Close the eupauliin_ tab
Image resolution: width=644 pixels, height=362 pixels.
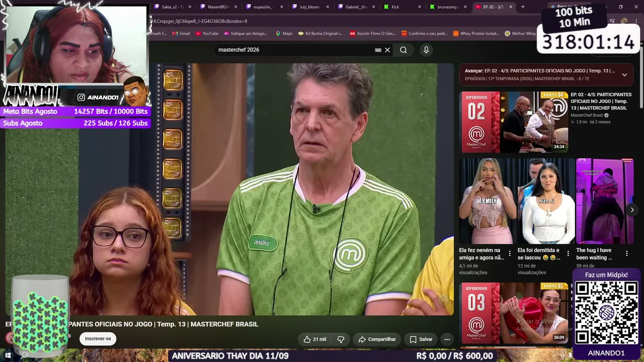pos(281,7)
